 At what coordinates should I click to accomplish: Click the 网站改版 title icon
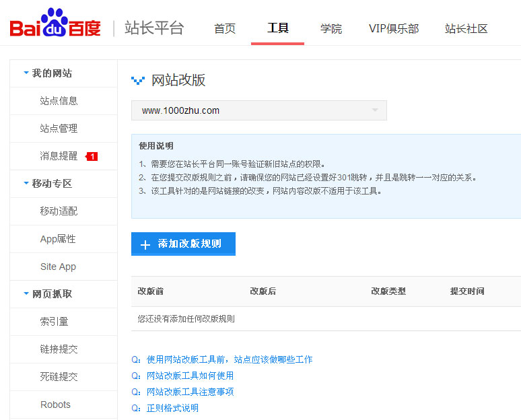pos(137,81)
